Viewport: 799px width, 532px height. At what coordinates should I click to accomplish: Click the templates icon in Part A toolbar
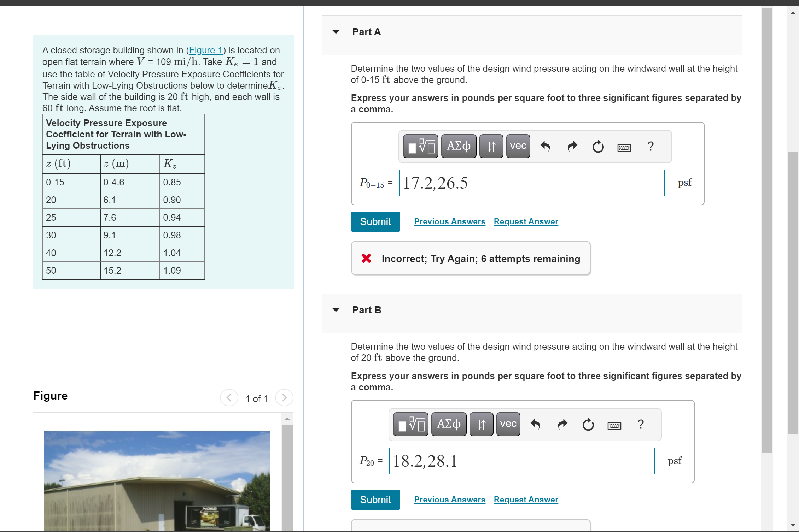click(x=420, y=146)
